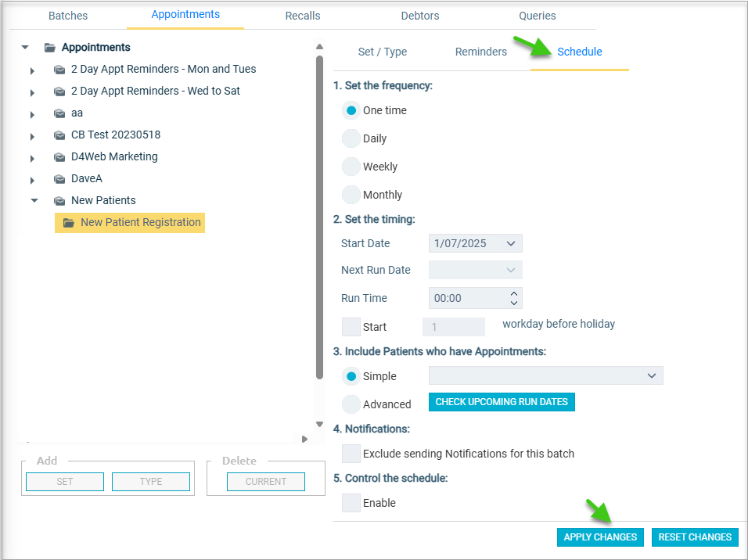This screenshot has height=560, width=748.
Task: Switch to the Appointments tab
Action: (x=185, y=14)
